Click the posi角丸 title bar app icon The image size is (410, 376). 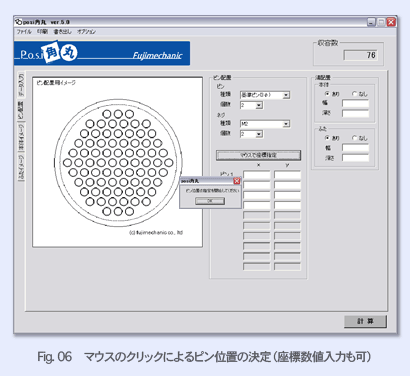click(18, 22)
